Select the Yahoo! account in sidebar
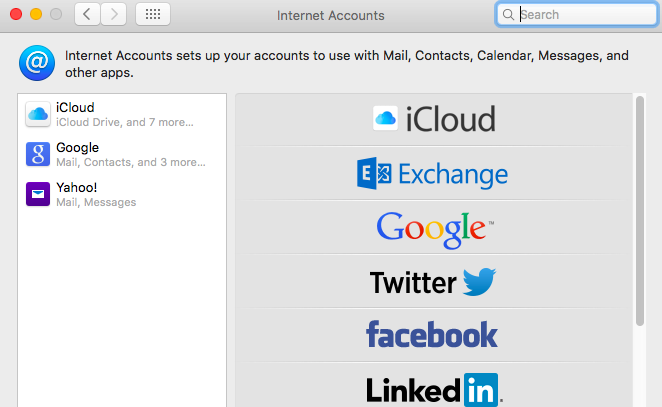Screen dimensions: 662x407 point(122,195)
